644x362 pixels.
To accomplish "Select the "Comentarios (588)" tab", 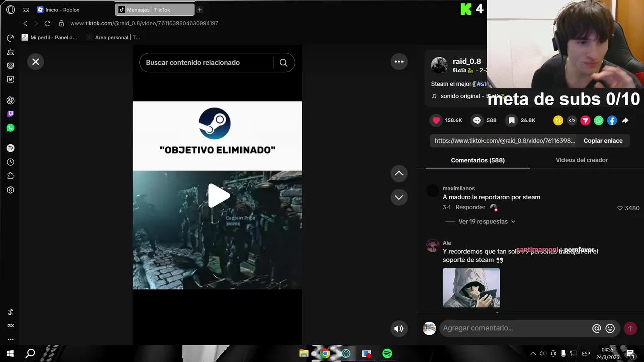I will 477,160.
